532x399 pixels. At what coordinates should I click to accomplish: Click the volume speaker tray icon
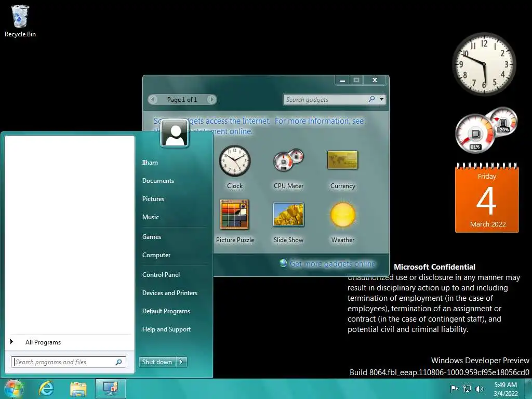[x=480, y=389]
